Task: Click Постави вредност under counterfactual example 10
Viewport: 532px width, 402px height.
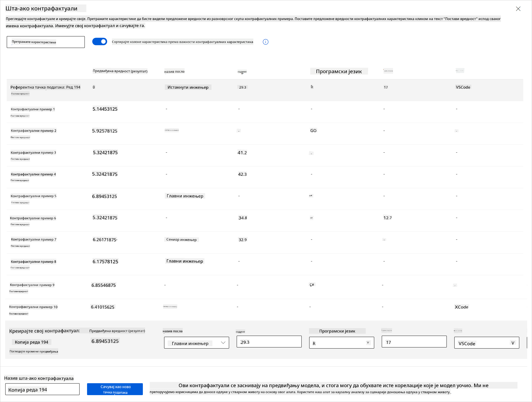Action: coord(19,314)
